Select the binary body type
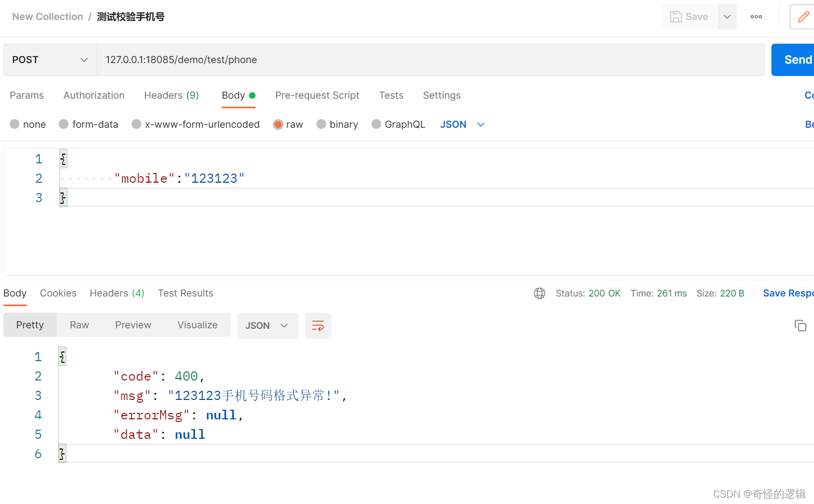Screen dimensions: 814x504 (337, 125)
